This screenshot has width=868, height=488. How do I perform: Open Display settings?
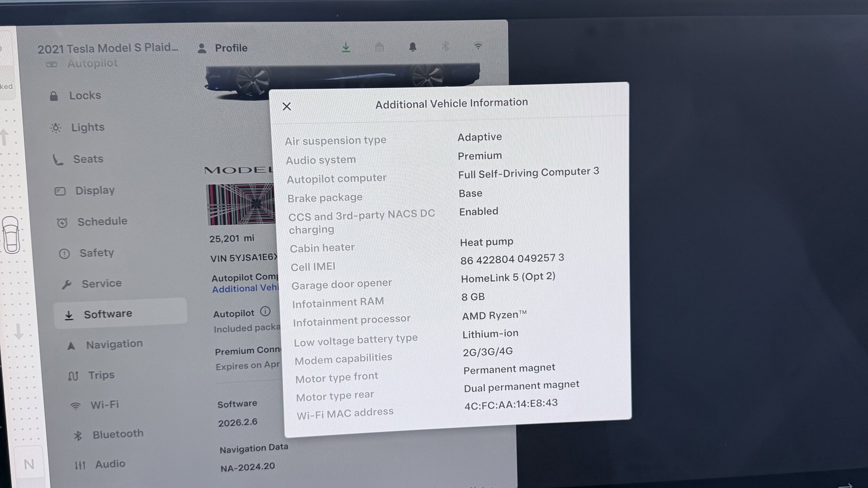click(95, 190)
